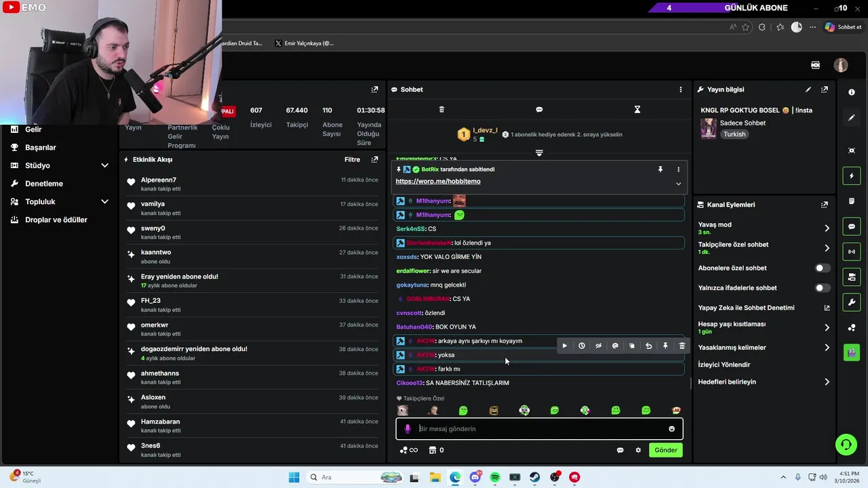Viewport: 868px width, 488px height.
Task: Pin the AK2W message with pin icon
Action: coord(665,346)
